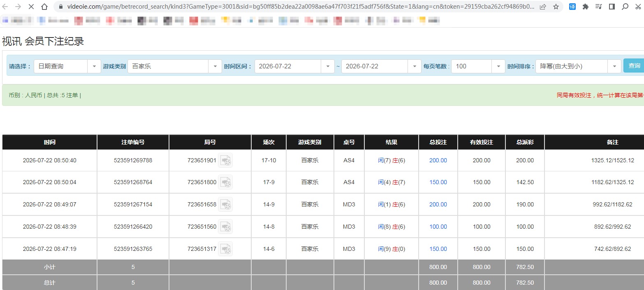Open video replay for round 723651658
The image size is (644, 290).
pos(225,204)
